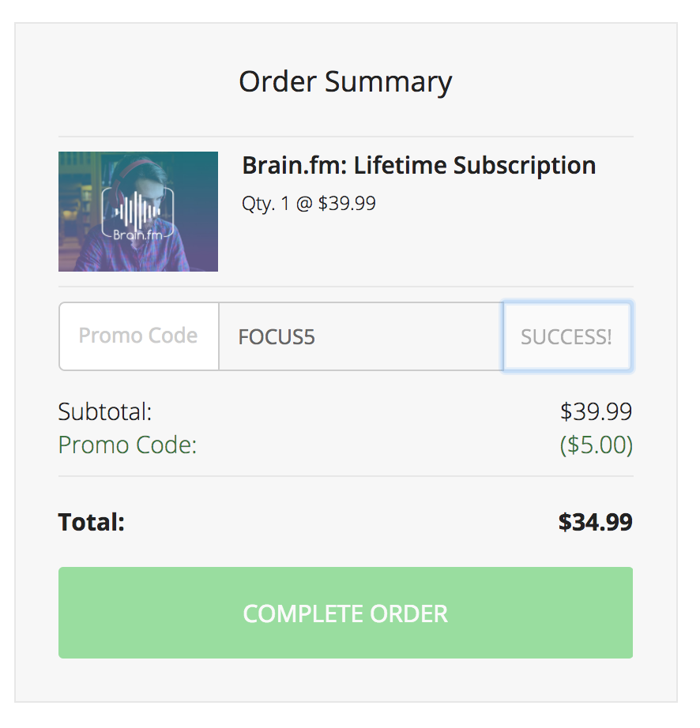Click the bold Total: label
The image size is (700, 728).
point(92,522)
